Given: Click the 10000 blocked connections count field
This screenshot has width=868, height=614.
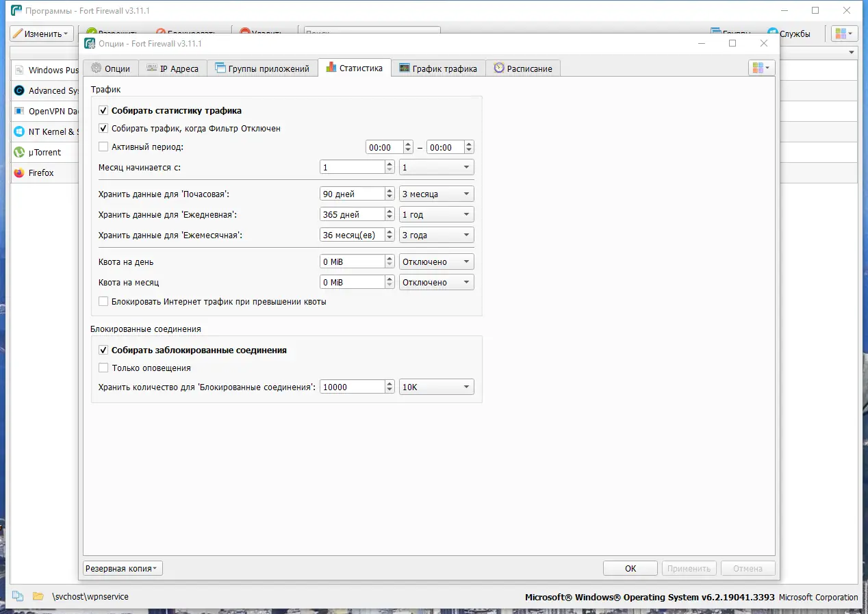Looking at the screenshot, I should [353, 387].
